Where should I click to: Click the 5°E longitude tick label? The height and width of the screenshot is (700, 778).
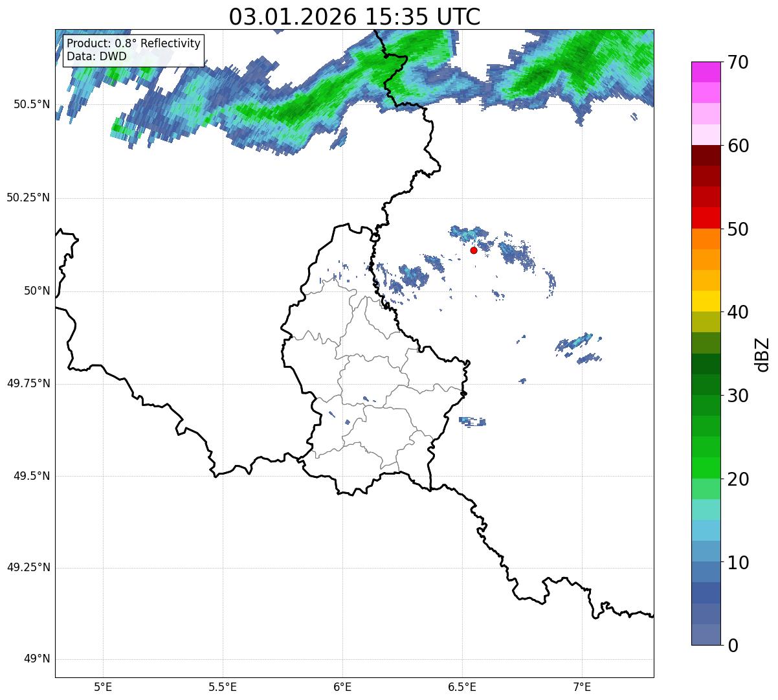click(x=103, y=686)
